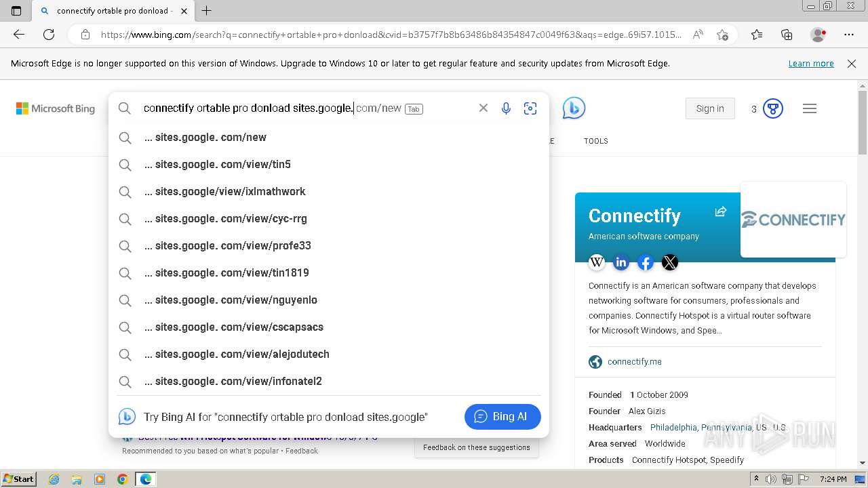Open Connectify LinkedIn icon
The height and width of the screenshot is (488, 868).
(x=621, y=262)
